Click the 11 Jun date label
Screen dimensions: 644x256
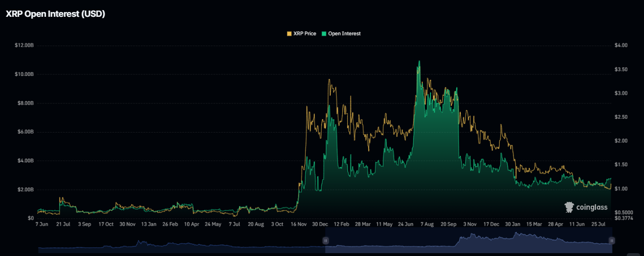(x=577, y=224)
